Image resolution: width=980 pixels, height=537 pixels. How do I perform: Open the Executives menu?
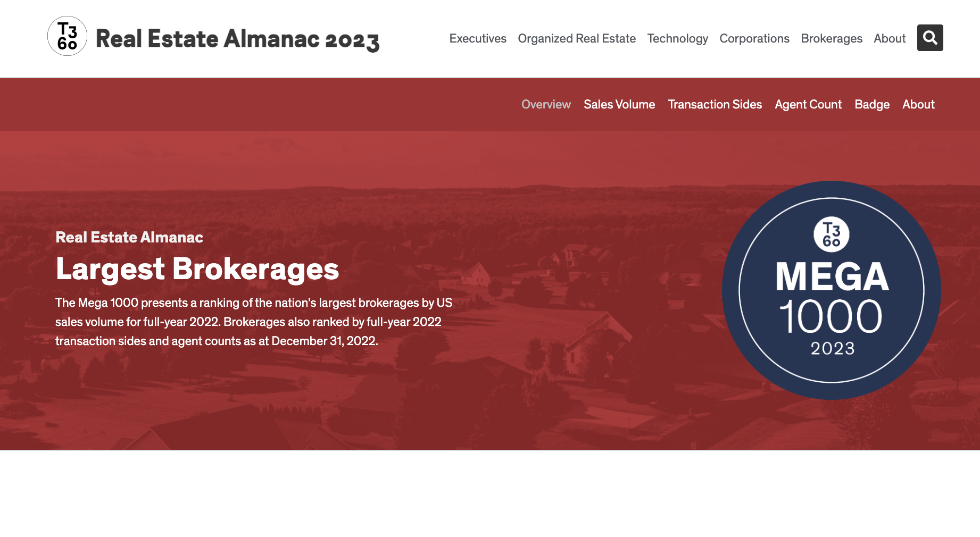(478, 38)
